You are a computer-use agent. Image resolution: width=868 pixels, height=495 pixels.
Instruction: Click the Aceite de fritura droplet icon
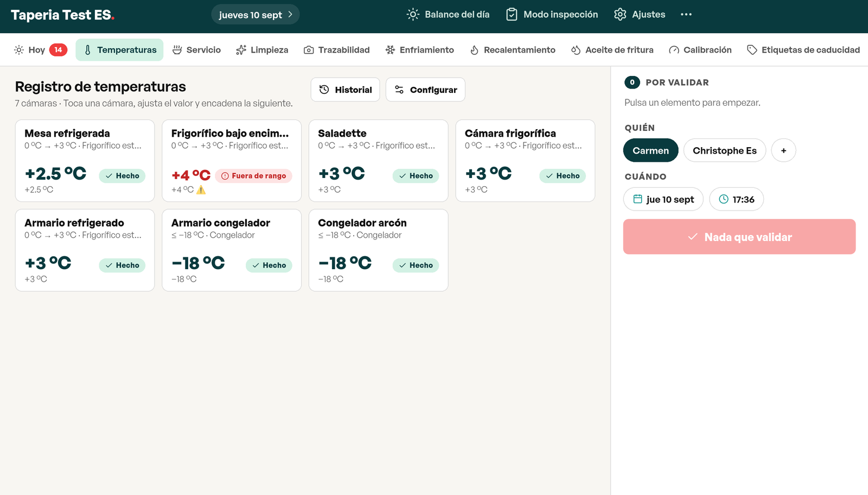click(x=576, y=50)
